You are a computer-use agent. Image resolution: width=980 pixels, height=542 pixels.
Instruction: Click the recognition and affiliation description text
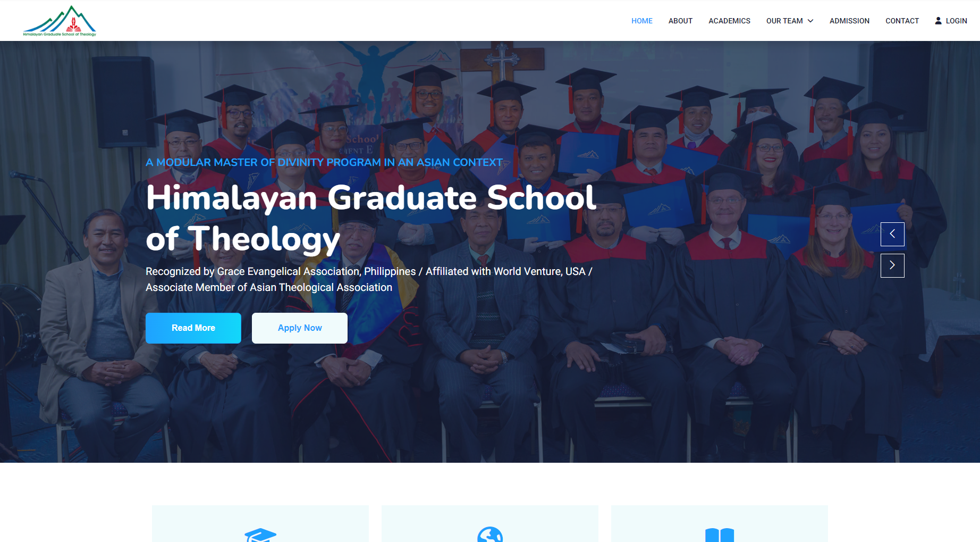369,279
